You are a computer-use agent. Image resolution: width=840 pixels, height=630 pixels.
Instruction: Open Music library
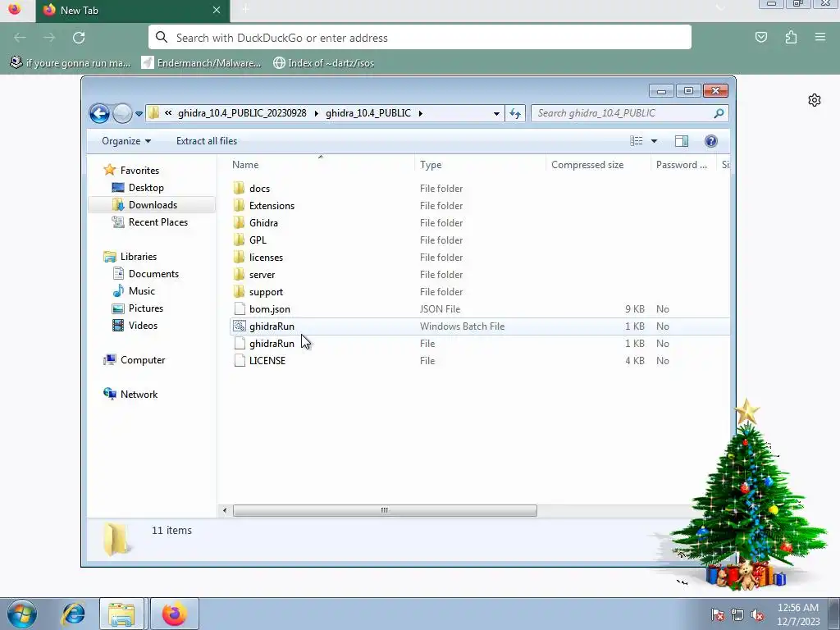(x=141, y=291)
